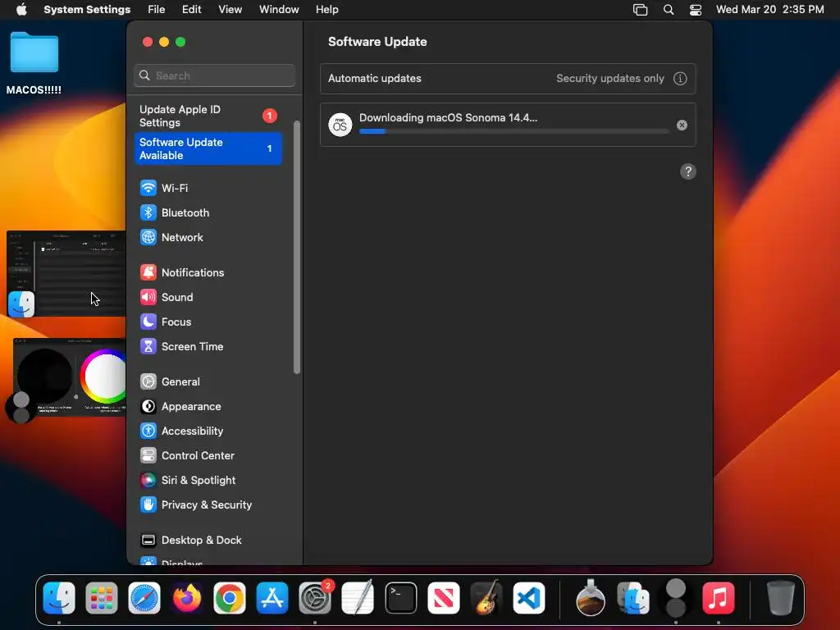The image size is (840, 630).
Task: Select Update Apple ID Settings item
Action: click(209, 116)
